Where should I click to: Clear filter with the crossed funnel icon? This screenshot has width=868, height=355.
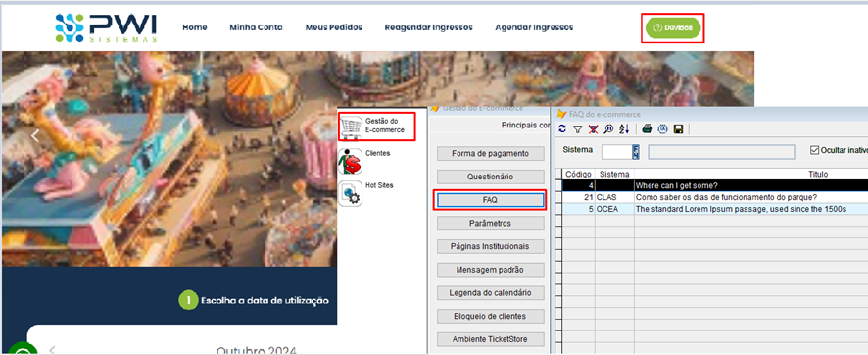point(593,129)
